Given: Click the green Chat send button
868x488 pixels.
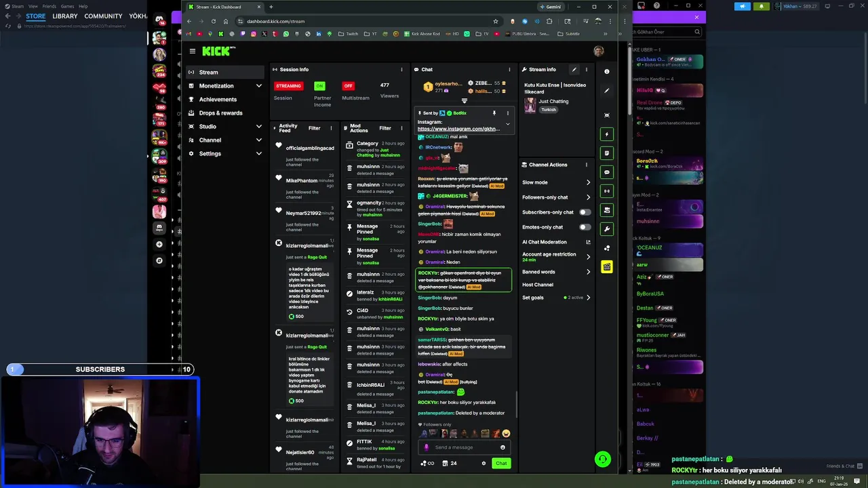Looking at the screenshot, I should 501,464.
